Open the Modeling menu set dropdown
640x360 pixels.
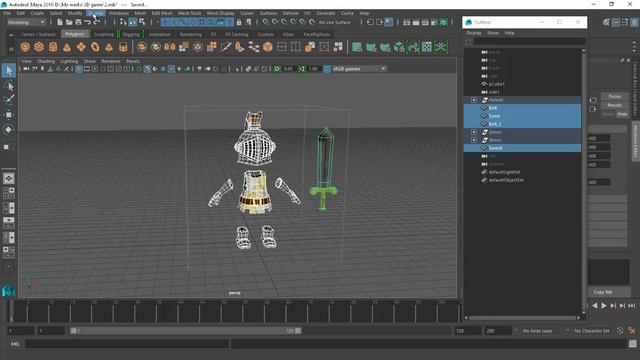(26, 22)
